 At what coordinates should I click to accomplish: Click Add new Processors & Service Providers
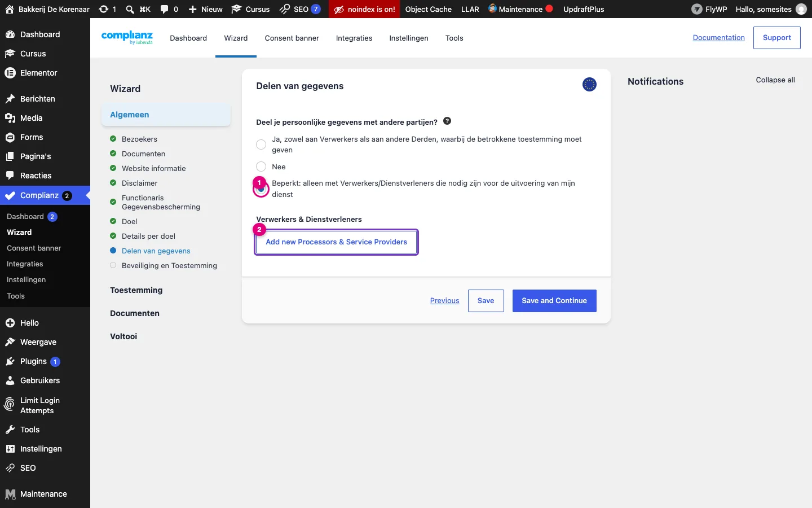point(337,242)
